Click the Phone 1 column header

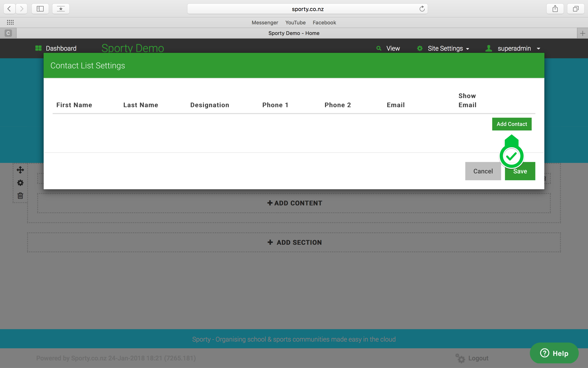pyautogui.click(x=275, y=105)
